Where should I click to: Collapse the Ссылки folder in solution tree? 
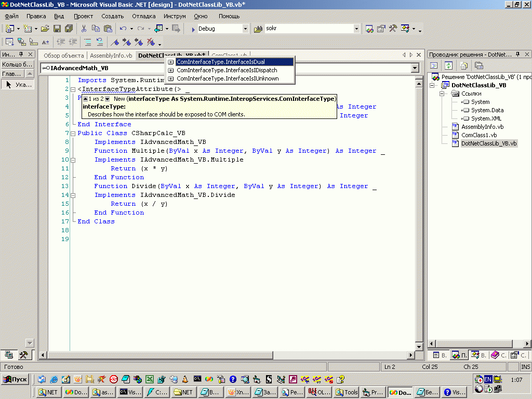pyautogui.click(x=442, y=94)
